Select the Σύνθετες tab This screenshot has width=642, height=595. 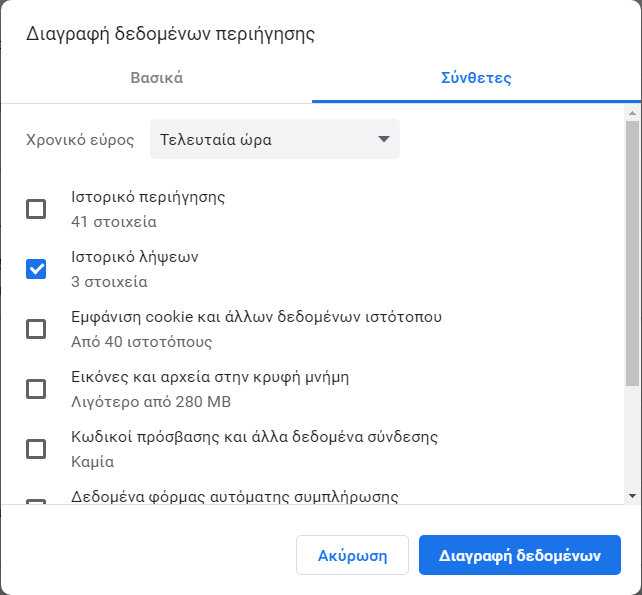(x=476, y=78)
